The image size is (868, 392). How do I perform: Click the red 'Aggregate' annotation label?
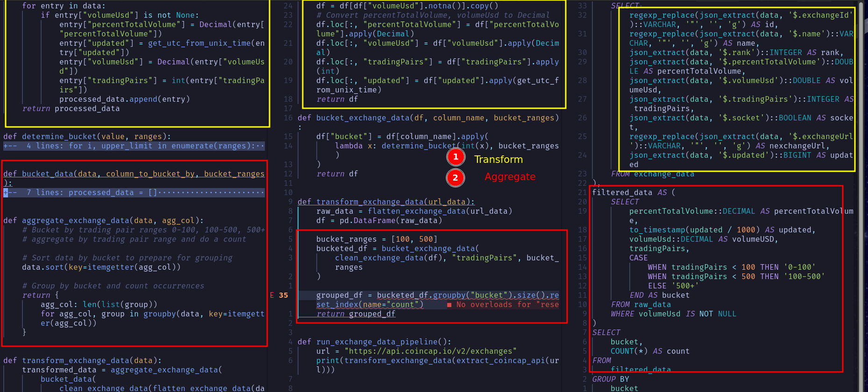(510, 177)
